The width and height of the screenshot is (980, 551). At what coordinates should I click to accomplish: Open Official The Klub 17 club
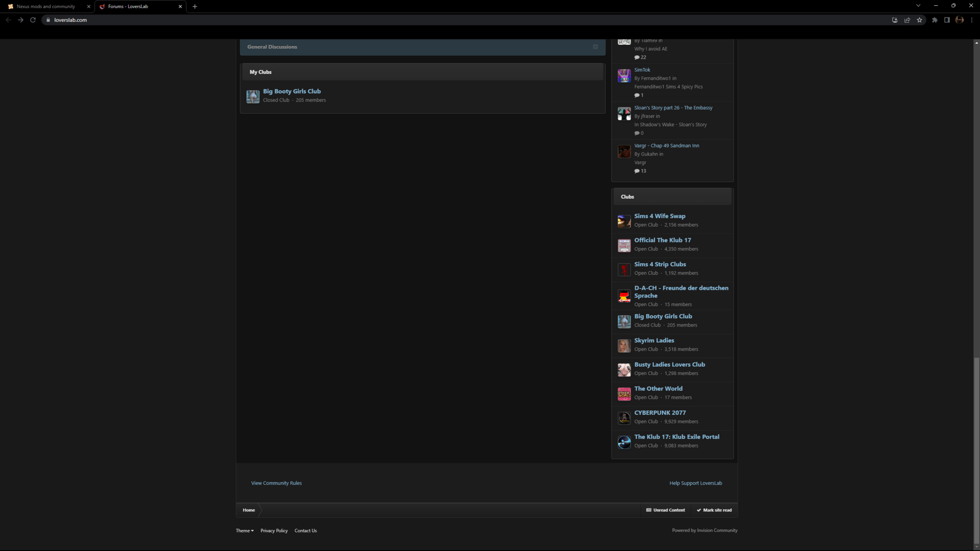(663, 240)
